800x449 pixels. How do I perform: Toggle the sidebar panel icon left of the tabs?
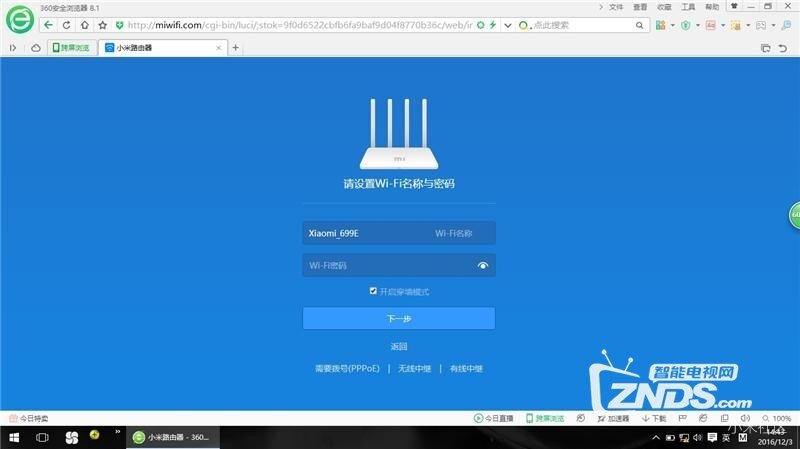pos(13,47)
